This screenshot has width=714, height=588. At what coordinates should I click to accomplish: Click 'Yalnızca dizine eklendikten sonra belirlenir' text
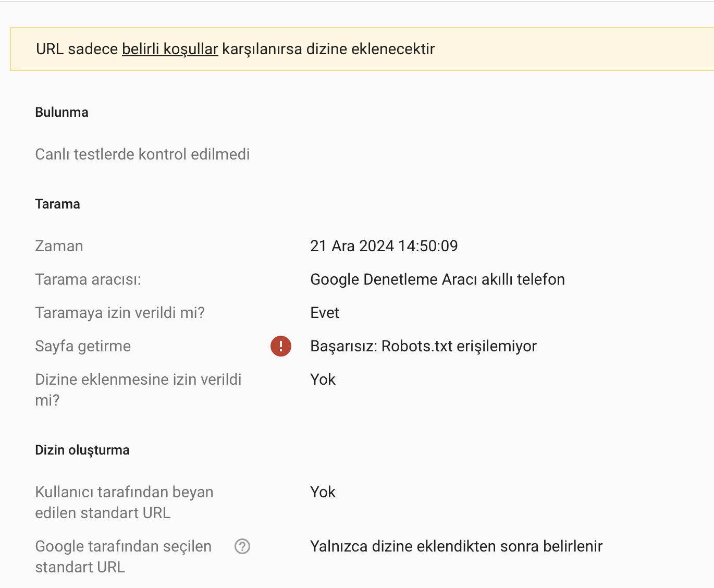point(457,546)
